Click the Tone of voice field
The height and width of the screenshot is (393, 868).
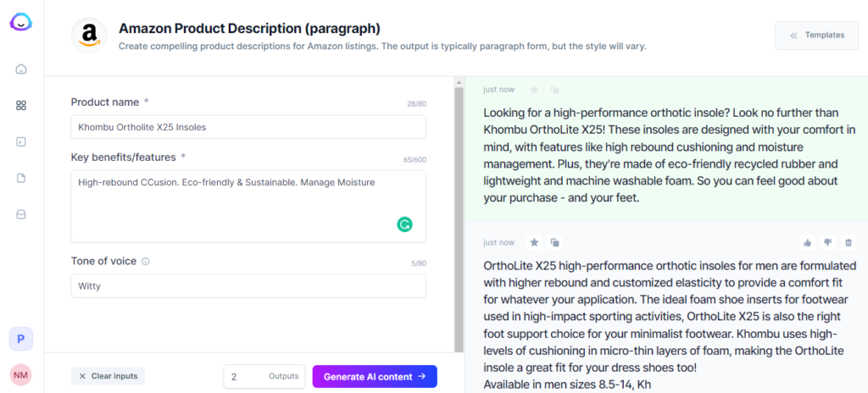(x=248, y=285)
